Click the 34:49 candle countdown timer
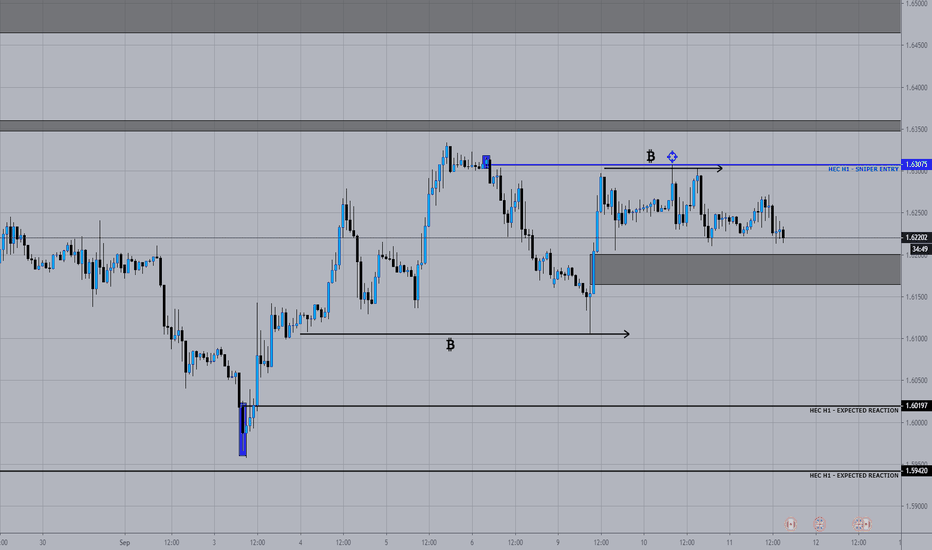This screenshot has height=550, width=932. [x=920, y=249]
